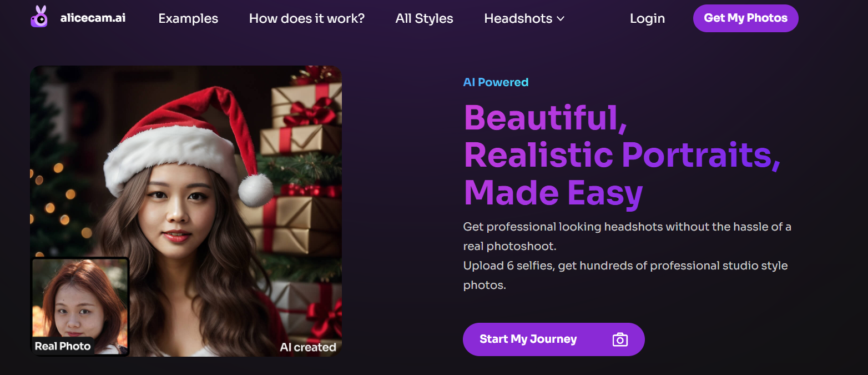Screen dimensions: 868x375
Task: Click the Login link
Action: coord(647,18)
